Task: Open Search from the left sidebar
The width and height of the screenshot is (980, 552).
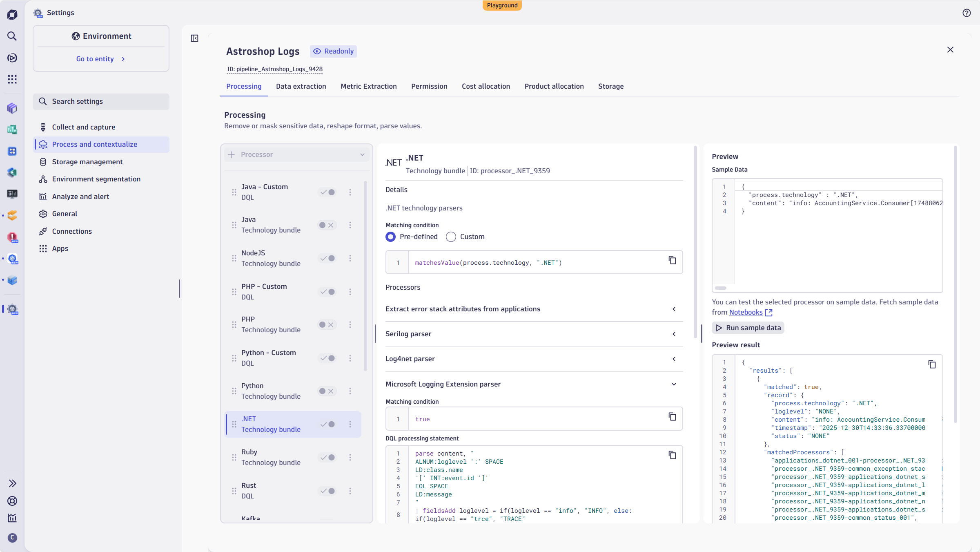Action: click(12, 36)
